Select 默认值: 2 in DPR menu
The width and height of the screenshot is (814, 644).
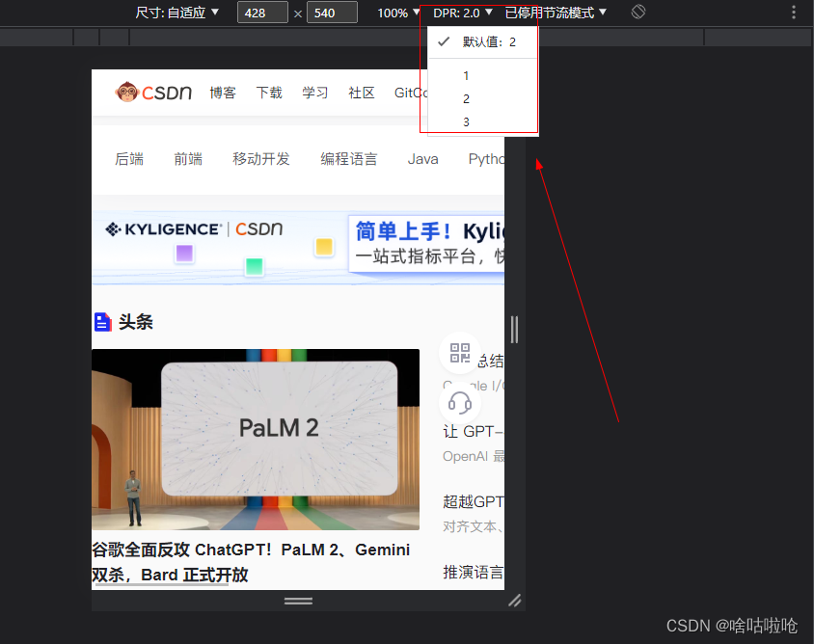pos(483,42)
